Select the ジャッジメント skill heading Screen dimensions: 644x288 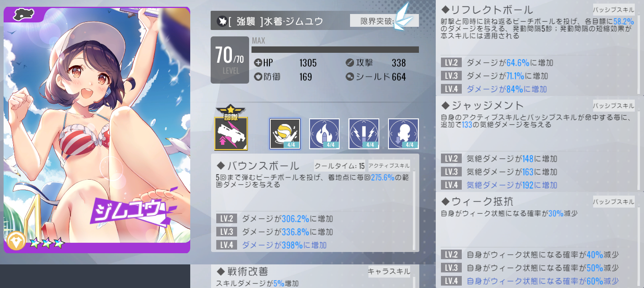[482, 106]
